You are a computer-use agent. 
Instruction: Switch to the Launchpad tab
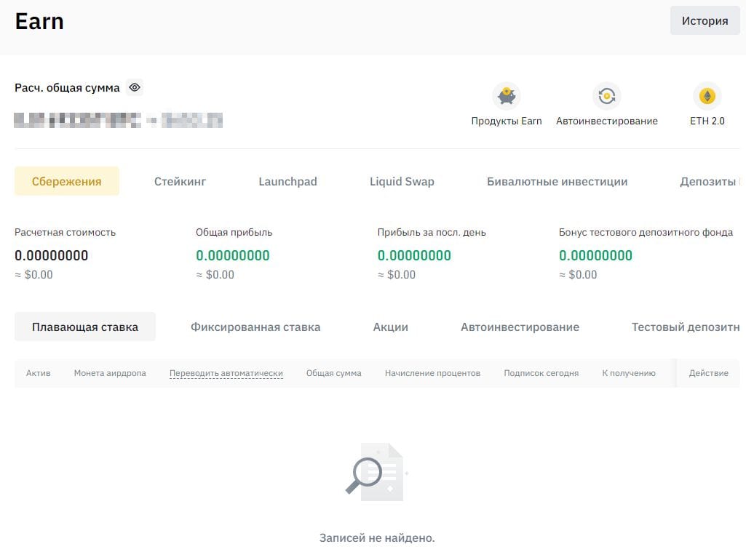point(287,181)
